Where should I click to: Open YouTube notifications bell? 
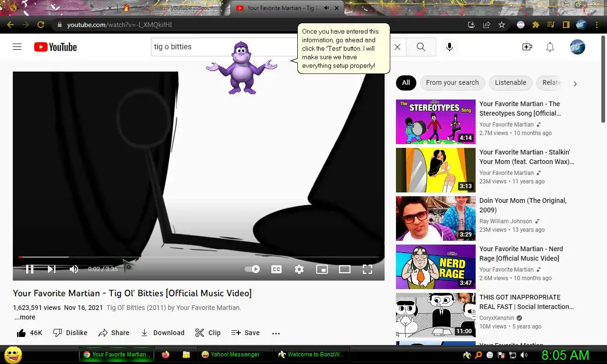[550, 47]
